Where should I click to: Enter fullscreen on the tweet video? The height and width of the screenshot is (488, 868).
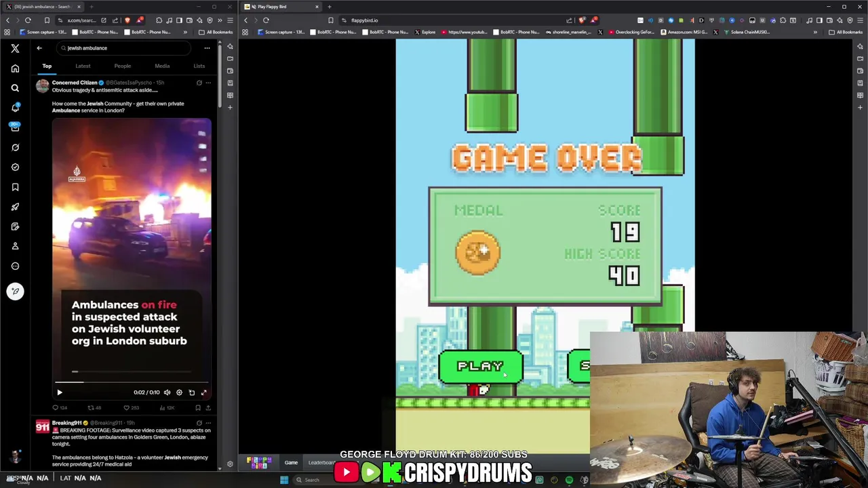pos(203,392)
